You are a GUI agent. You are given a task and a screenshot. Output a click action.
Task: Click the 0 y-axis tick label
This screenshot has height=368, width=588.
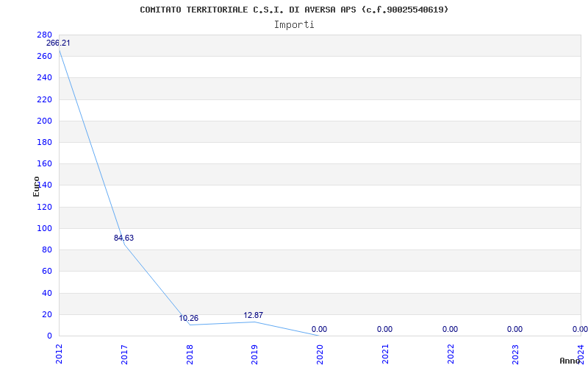[x=49, y=336]
